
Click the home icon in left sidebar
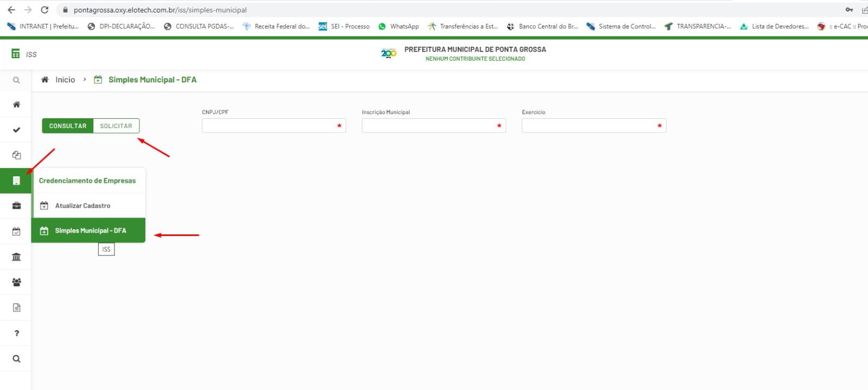[16, 105]
